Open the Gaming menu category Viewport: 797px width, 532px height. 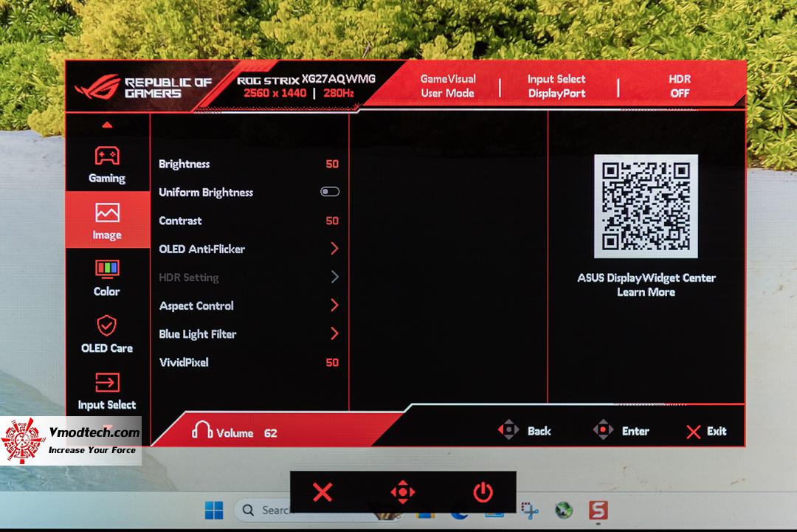pyautogui.click(x=107, y=164)
